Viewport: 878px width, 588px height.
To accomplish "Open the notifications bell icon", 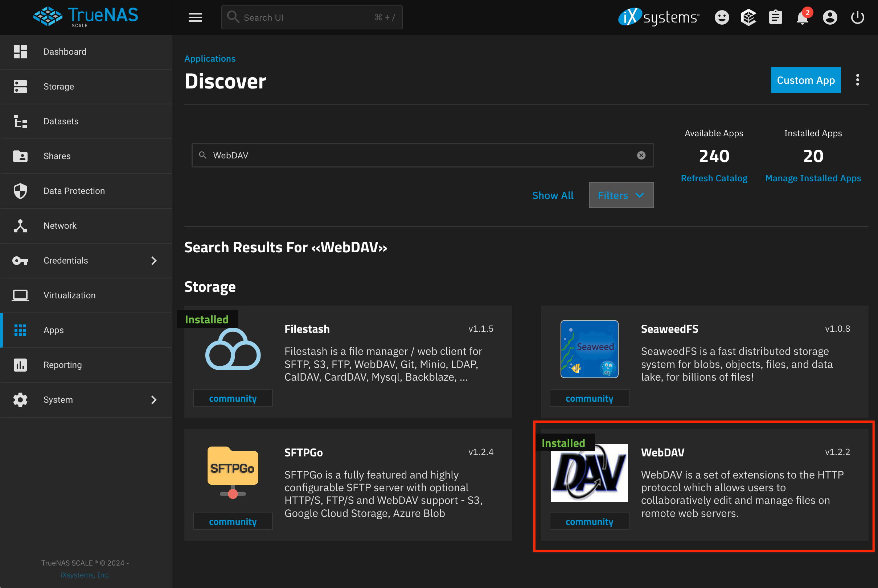I will 803,17.
